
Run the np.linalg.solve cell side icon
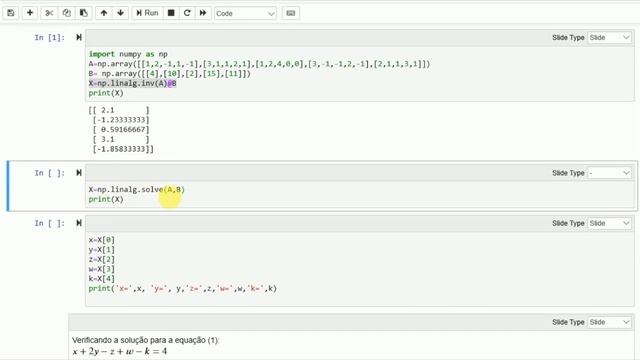pyautogui.click(x=79, y=173)
